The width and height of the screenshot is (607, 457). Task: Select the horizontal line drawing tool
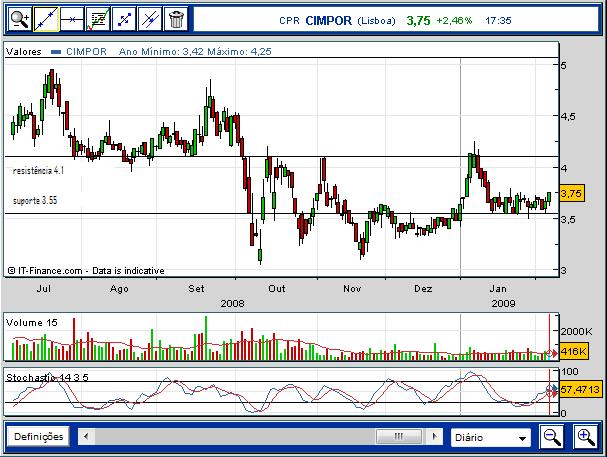(x=72, y=19)
